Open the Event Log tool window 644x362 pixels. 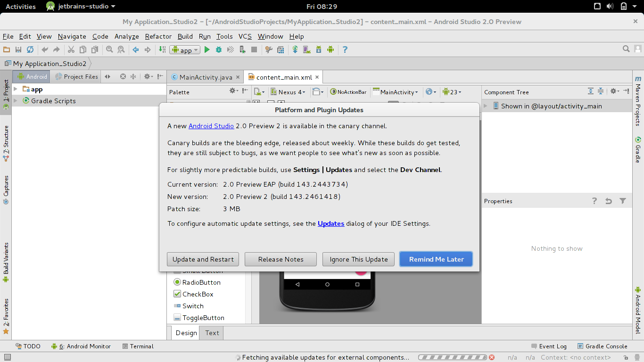coord(549,346)
